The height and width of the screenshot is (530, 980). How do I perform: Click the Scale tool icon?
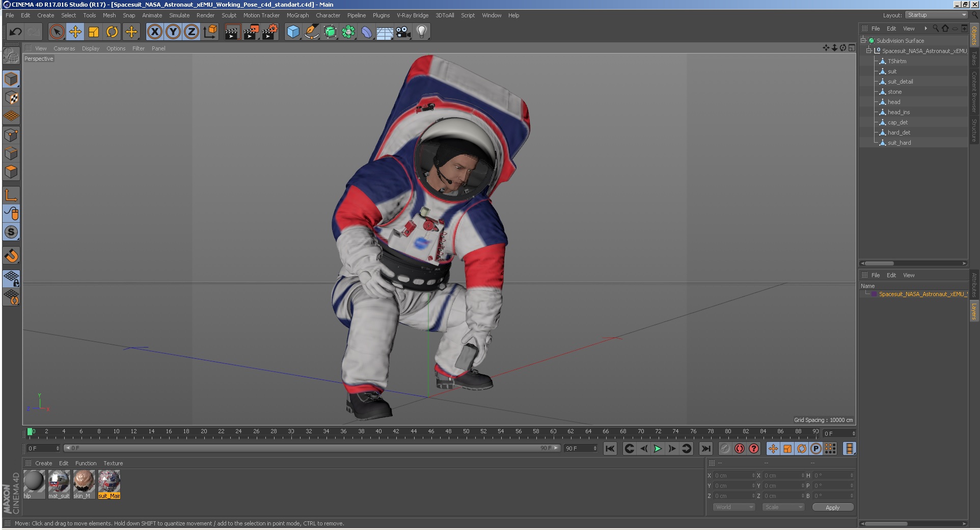click(94, 32)
